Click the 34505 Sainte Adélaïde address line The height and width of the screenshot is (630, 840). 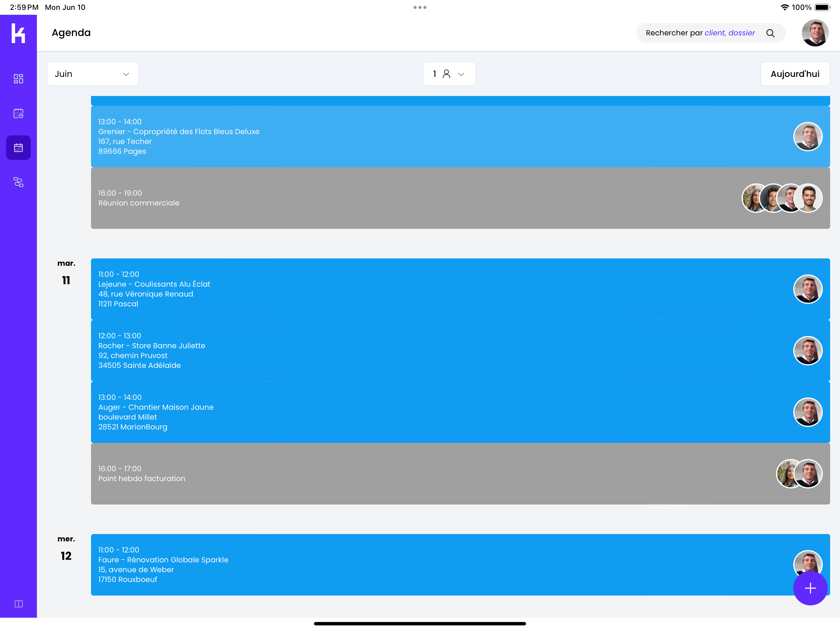[x=139, y=365]
